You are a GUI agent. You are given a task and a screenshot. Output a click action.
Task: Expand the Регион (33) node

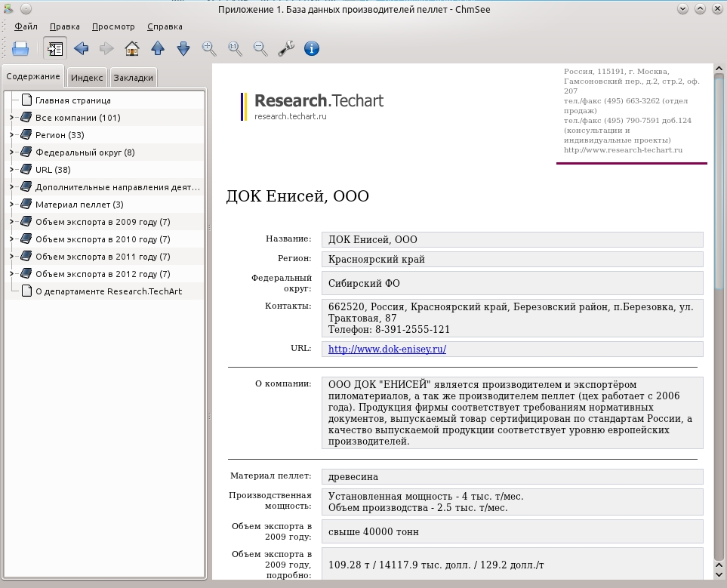tap(11, 135)
